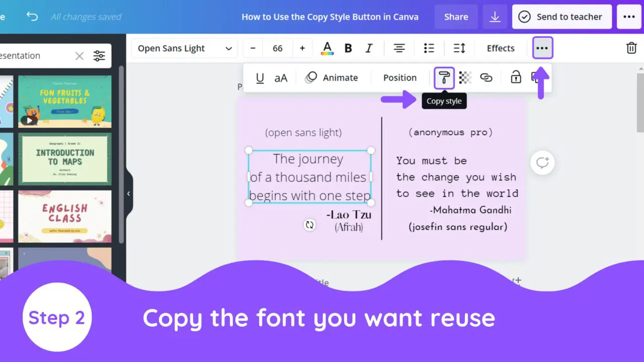This screenshot has width=644, height=362.
Task: Lock the selected text element
Action: (515, 77)
